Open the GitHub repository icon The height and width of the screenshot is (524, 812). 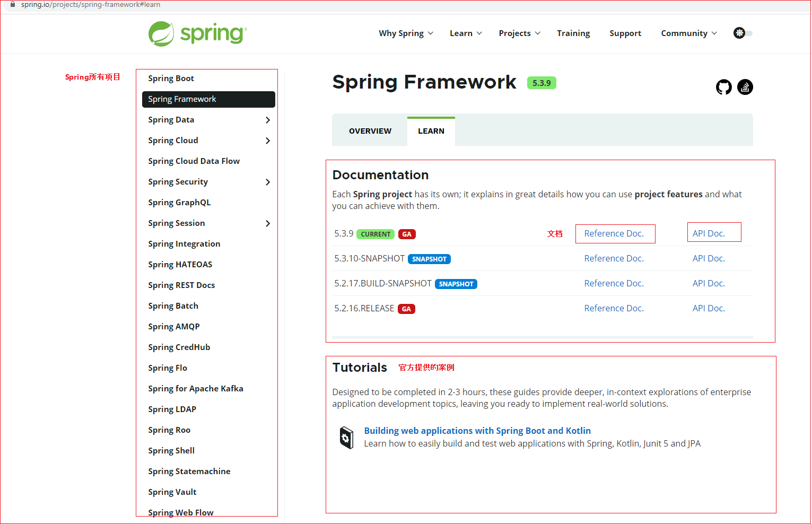723,87
